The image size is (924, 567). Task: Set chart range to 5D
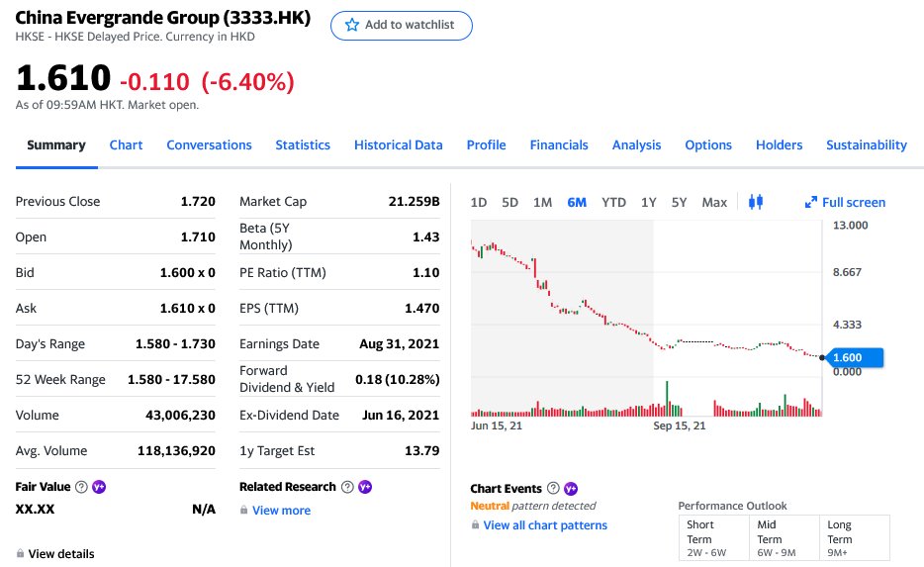tap(509, 203)
